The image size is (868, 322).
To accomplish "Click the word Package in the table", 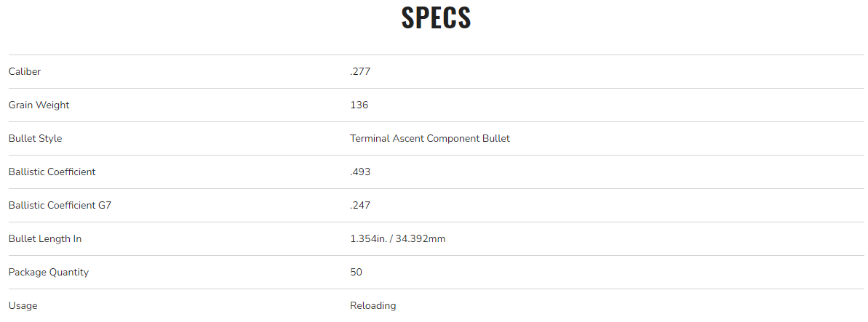I will (x=27, y=272).
